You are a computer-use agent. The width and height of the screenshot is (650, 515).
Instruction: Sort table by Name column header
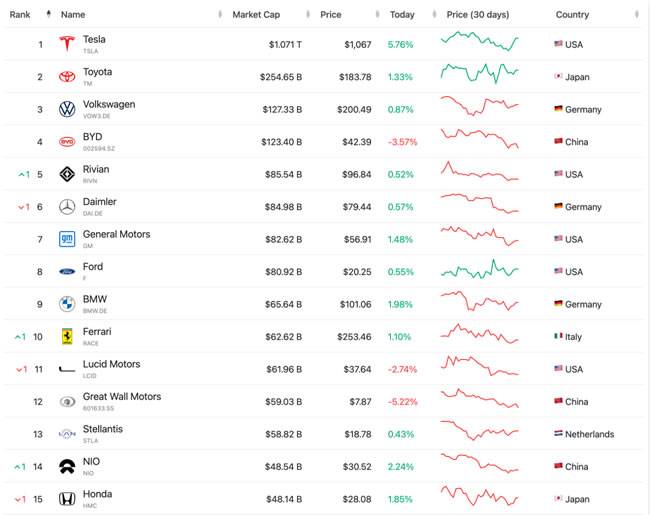click(x=73, y=15)
